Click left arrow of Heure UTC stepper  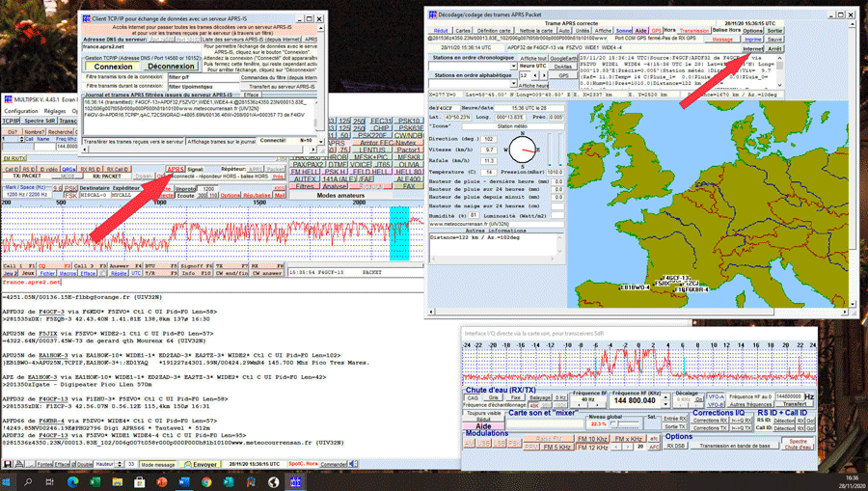[534, 75]
